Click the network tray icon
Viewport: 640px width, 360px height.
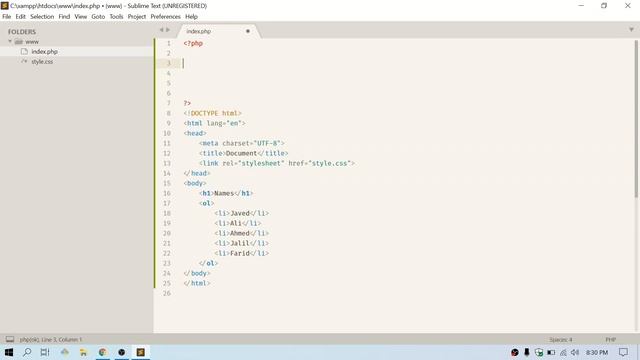(x=563, y=352)
